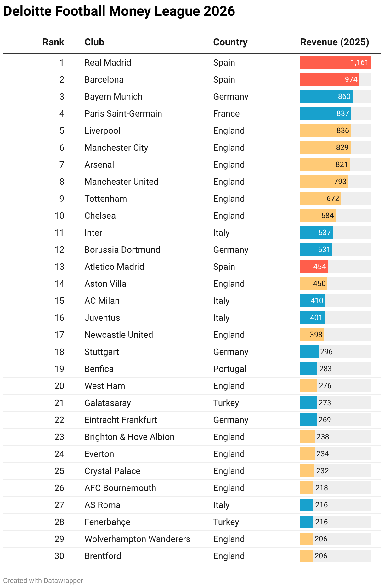Click Turkey in the Galatasaray row
The width and height of the screenshot is (384, 588).
point(226,403)
